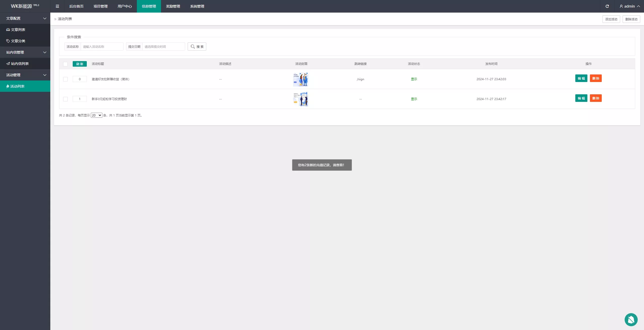This screenshot has width=644, height=330.
Task: Click the 活动名称 input field
Action: tap(102, 47)
